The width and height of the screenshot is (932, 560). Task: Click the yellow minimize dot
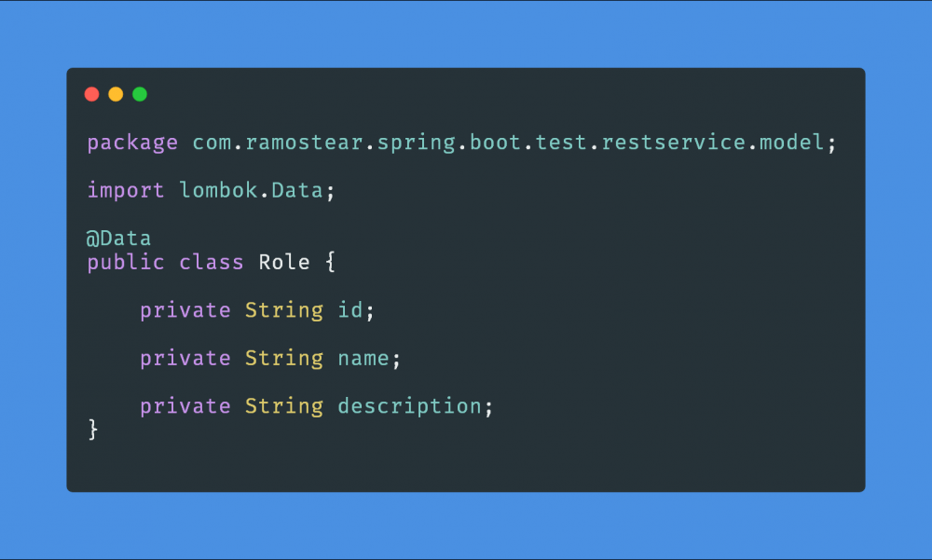pyautogui.click(x=116, y=94)
